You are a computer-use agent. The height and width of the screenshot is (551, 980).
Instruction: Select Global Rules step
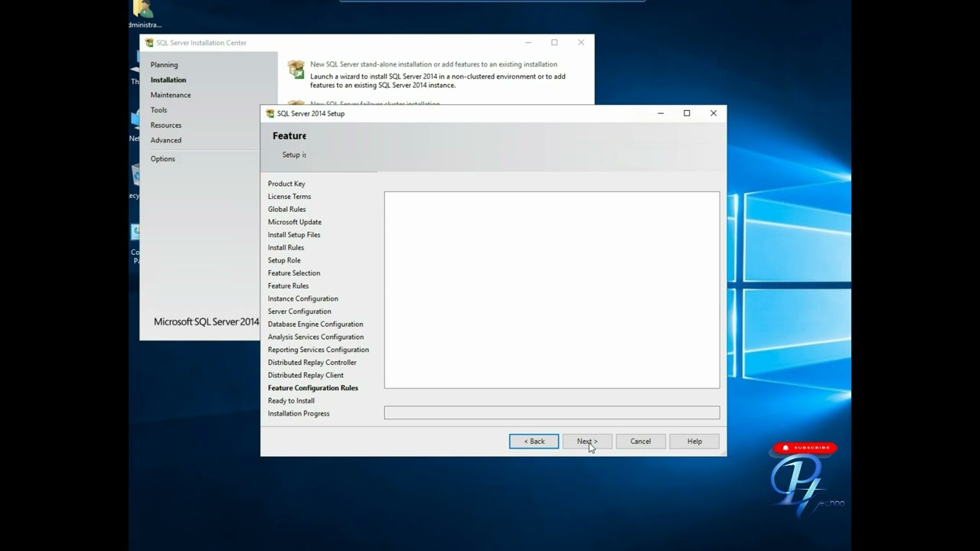pos(287,210)
